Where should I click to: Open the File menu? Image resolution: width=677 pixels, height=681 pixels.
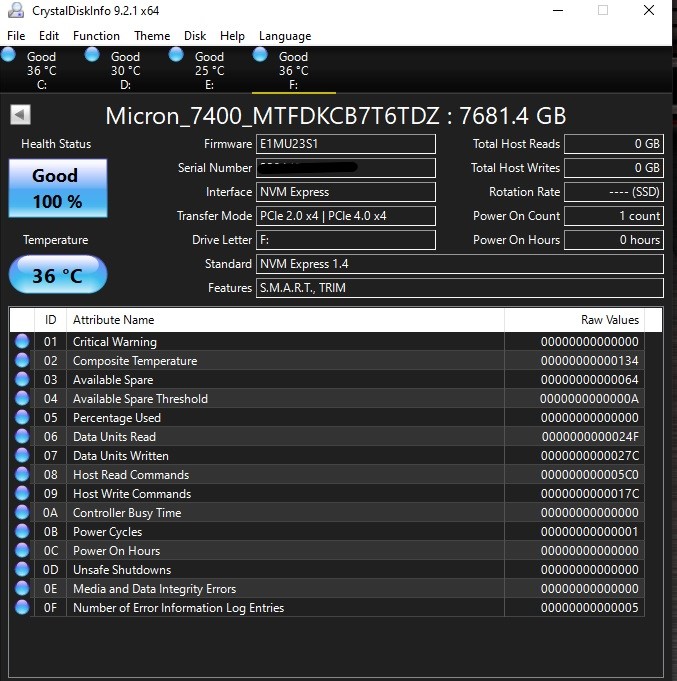pos(16,36)
